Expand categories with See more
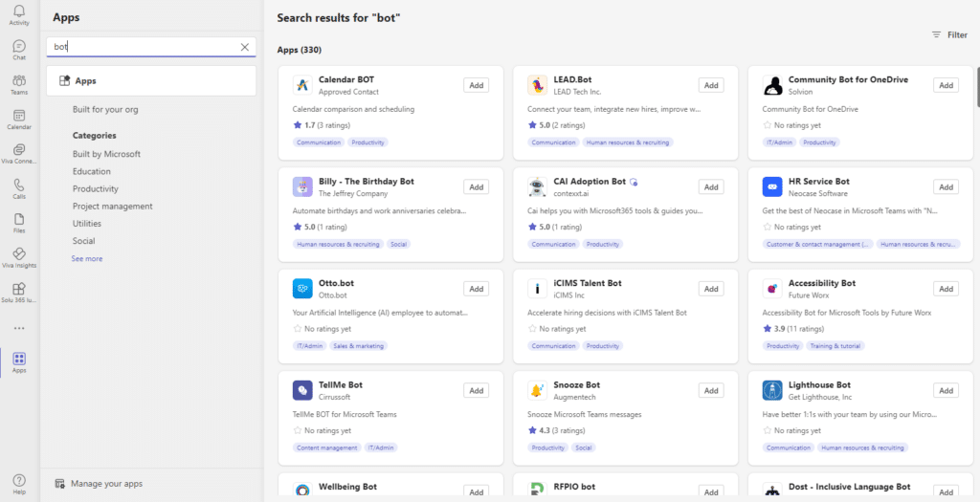 [x=87, y=259]
